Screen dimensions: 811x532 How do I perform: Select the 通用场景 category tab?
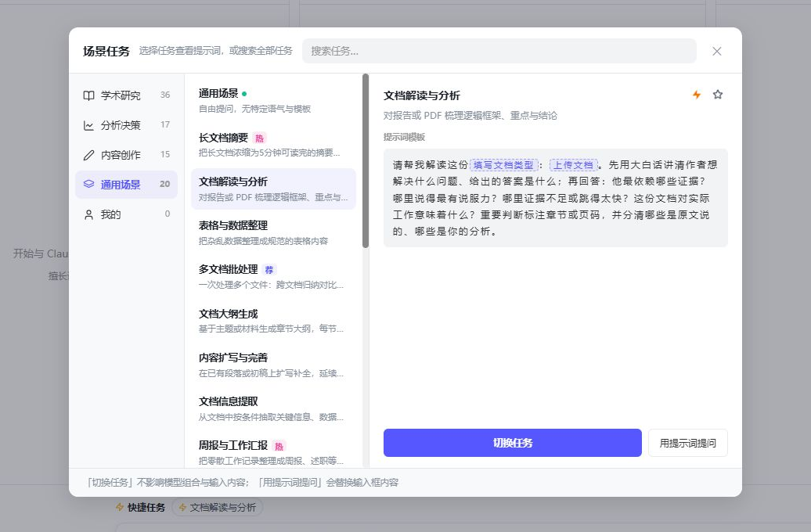(126, 184)
